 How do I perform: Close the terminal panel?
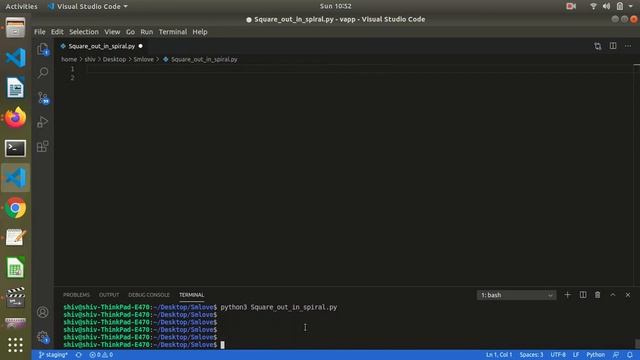point(628,295)
